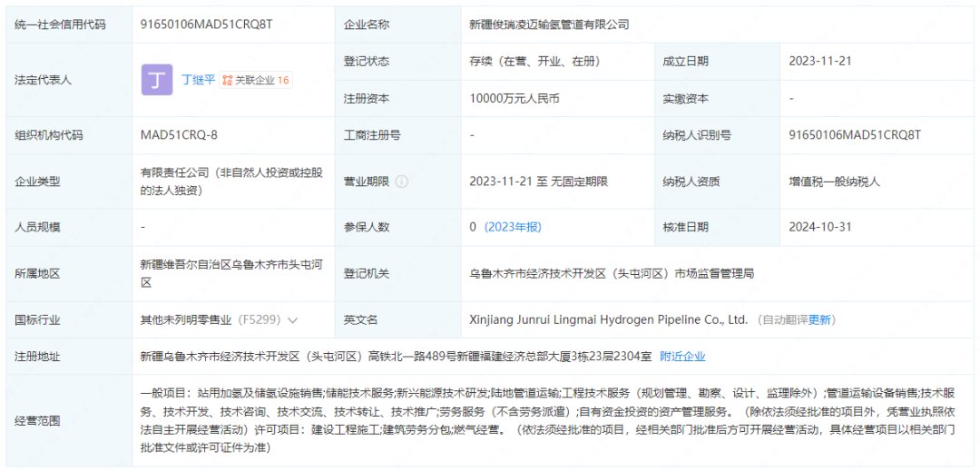Screen dimensions: 980x471
Task: Click the 英文名 label cell
Action: (x=398, y=319)
